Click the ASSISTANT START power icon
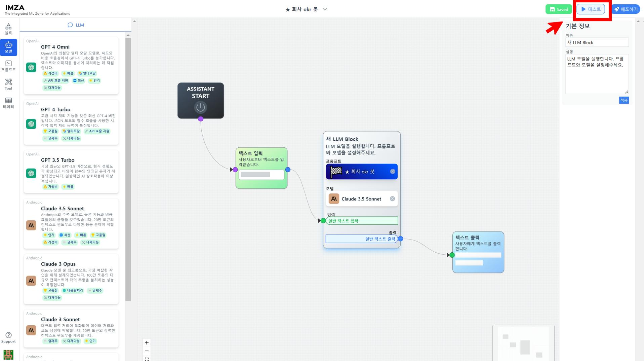 pyautogui.click(x=200, y=107)
